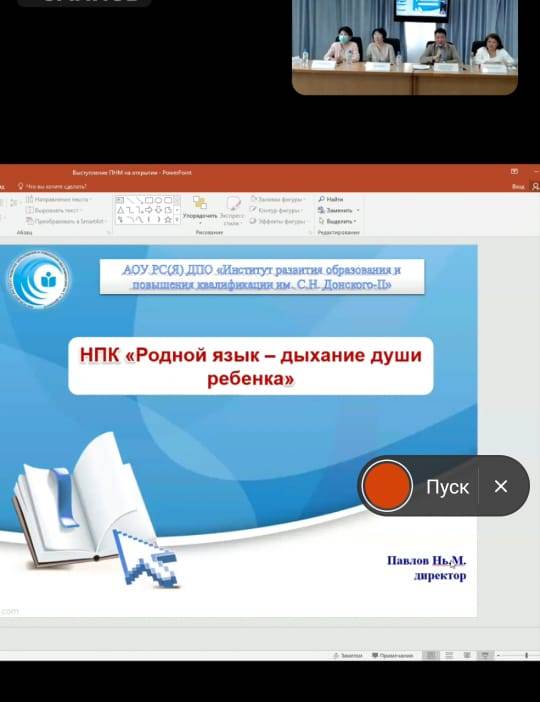Click Преобразовать в SmartArt
Image resolution: width=540 pixels, height=702 pixels.
coord(66,221)
